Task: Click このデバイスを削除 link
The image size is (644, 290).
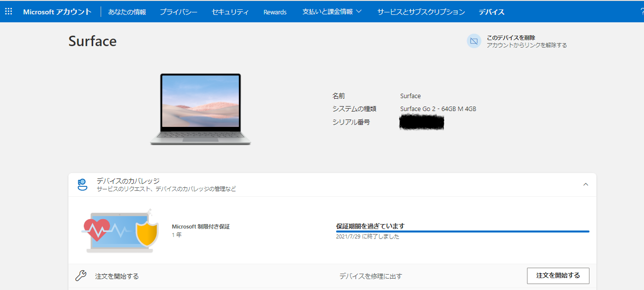Action: pos(511,38)
